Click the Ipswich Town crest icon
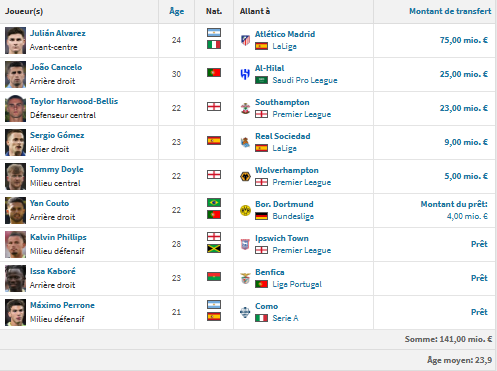 pyautogui.click(x=245, y=244)
